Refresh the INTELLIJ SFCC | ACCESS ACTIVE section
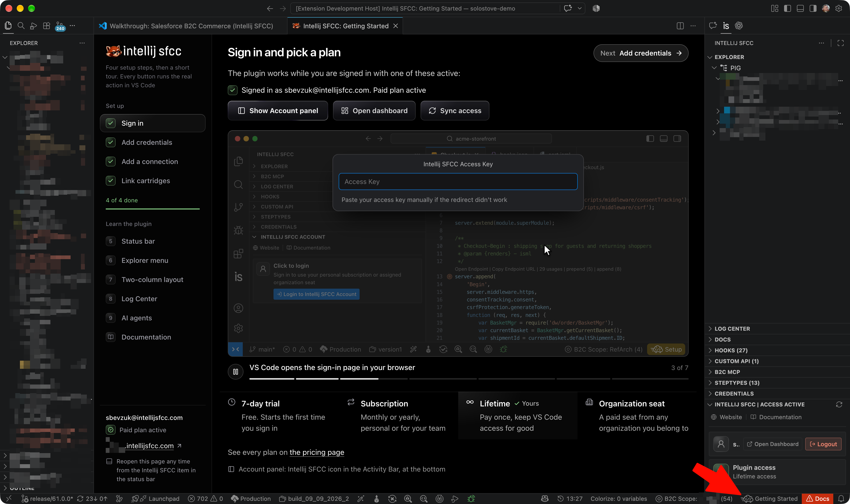The width and height of the screenshot is (850, 504). (x=839, y=404)
